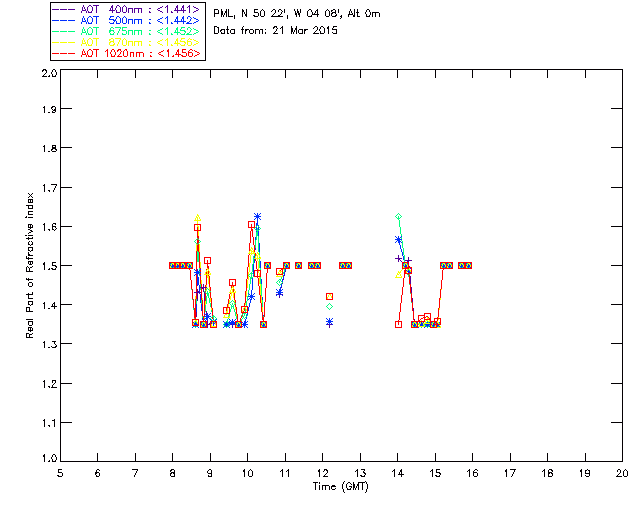Click the red square marker at 1.35 at 14 GMT
This screenshot has height=512, width=640.
[398, 325]
